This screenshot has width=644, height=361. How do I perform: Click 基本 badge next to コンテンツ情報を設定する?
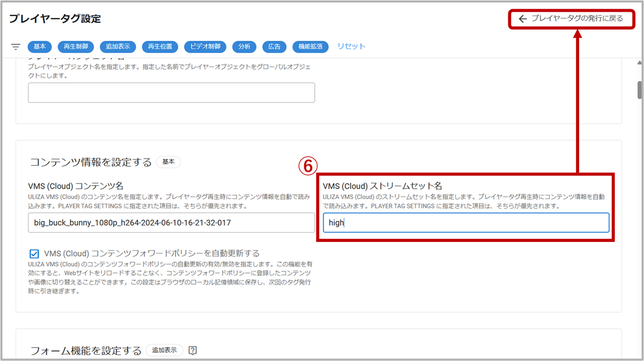pyautogui.click(x=169, y=162)
